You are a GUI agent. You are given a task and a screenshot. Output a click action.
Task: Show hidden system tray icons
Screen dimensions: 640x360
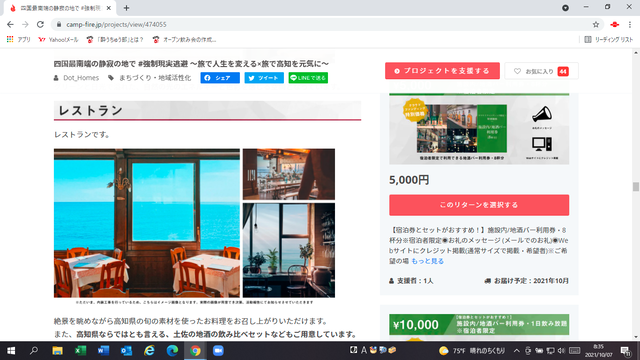click(517, 351)
